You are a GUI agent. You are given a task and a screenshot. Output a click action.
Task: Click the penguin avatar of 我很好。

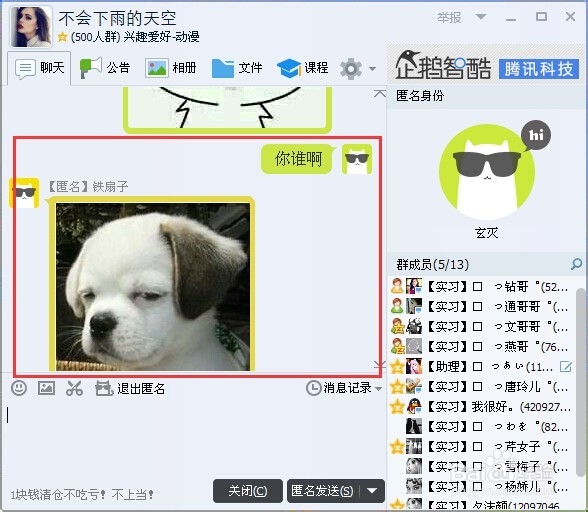point(414,406)
